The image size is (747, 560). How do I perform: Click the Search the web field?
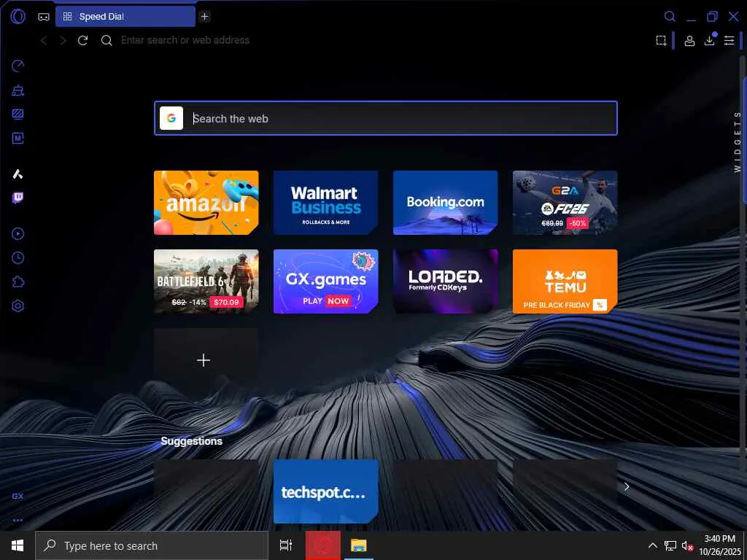tap(386, 118)
